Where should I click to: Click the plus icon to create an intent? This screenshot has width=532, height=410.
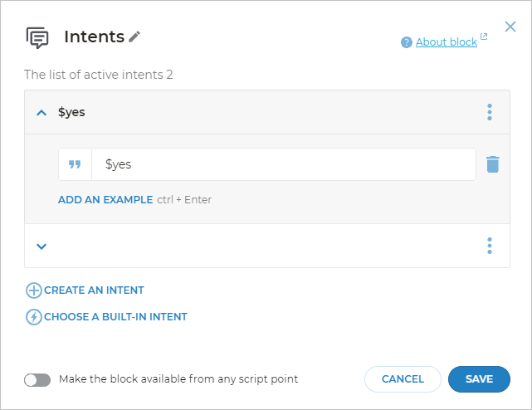tap(34, 290)
